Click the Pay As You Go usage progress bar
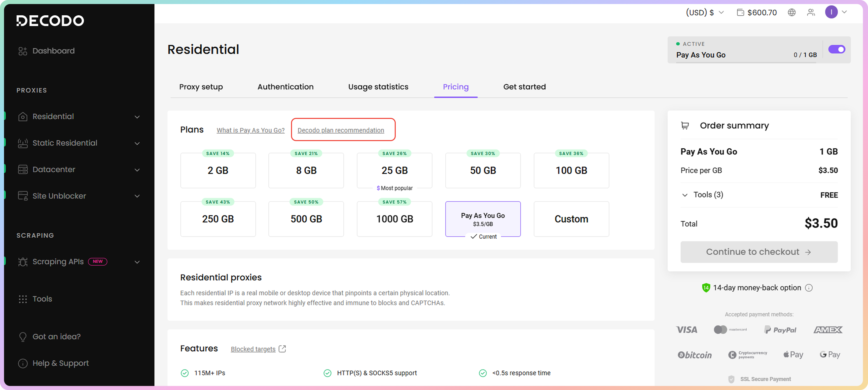Viewport: 868px width, 390px height. coord(746,62)
